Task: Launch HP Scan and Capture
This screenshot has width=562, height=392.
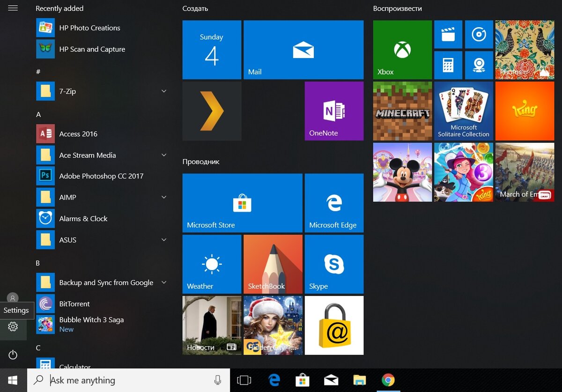Action: [102, 49]
